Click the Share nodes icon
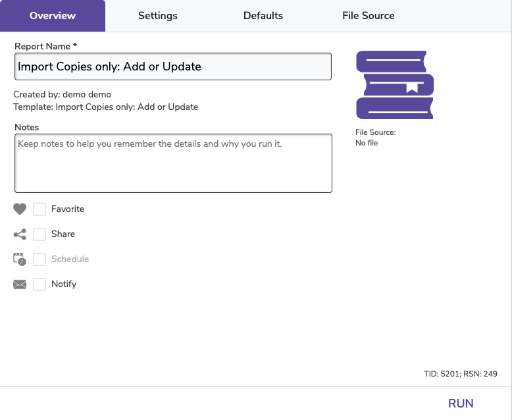The image size is (512, 420). click(x=20, y=234)
